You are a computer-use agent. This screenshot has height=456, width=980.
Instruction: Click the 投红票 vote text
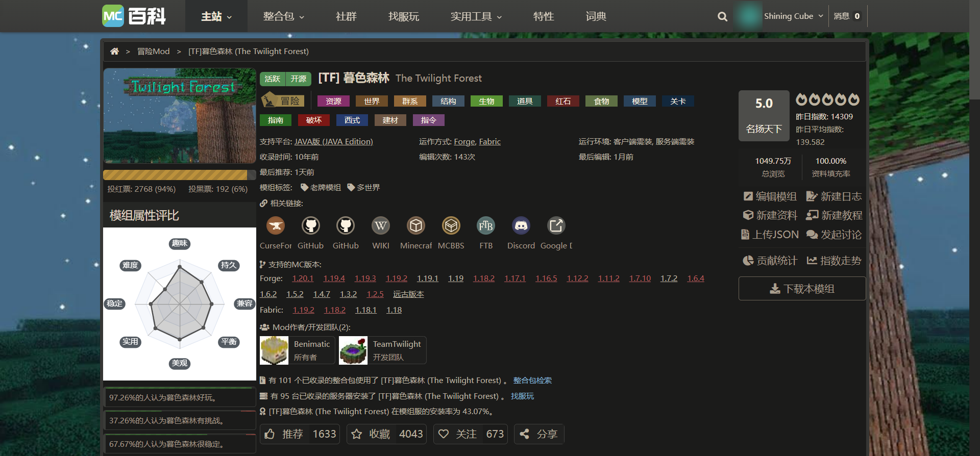click(141, 189)
